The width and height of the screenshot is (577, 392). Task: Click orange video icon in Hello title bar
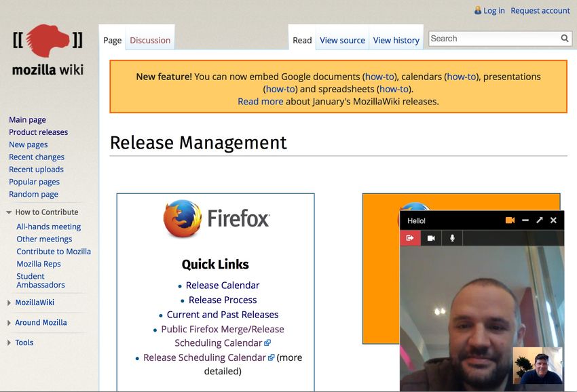(510, 220)
